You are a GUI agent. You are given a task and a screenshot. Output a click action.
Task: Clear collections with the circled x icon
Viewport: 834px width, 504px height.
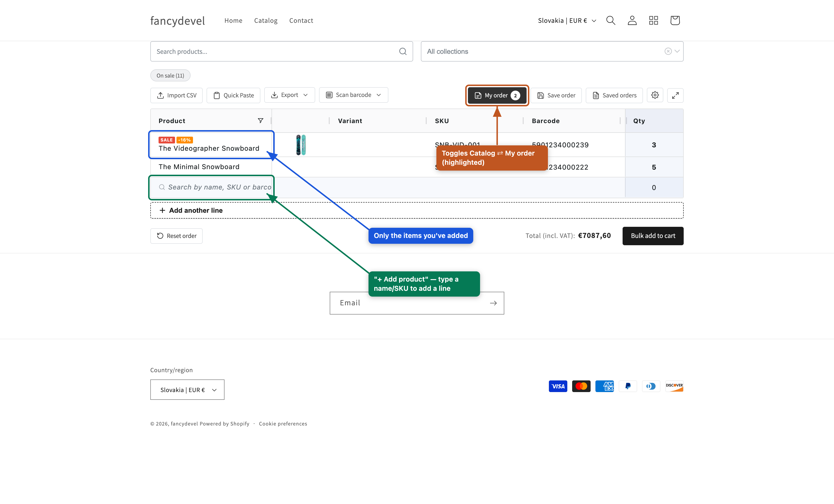tap(668, 51)
